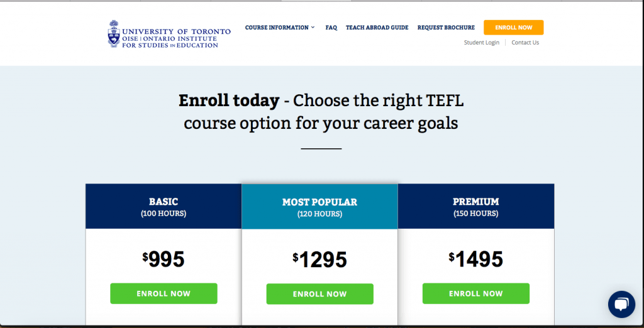Click the $1295 price text
This screenshot has height=328, width=644.
(319, 260)
